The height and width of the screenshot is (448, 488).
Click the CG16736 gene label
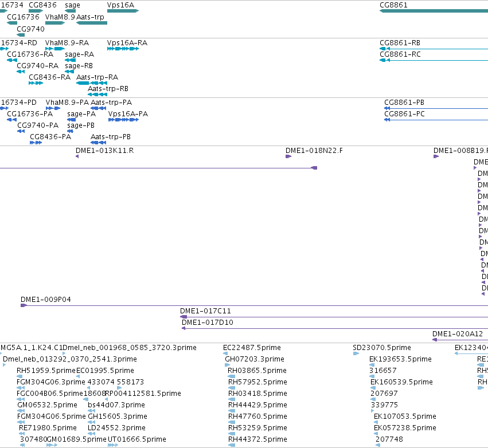(x=23, y=17)
